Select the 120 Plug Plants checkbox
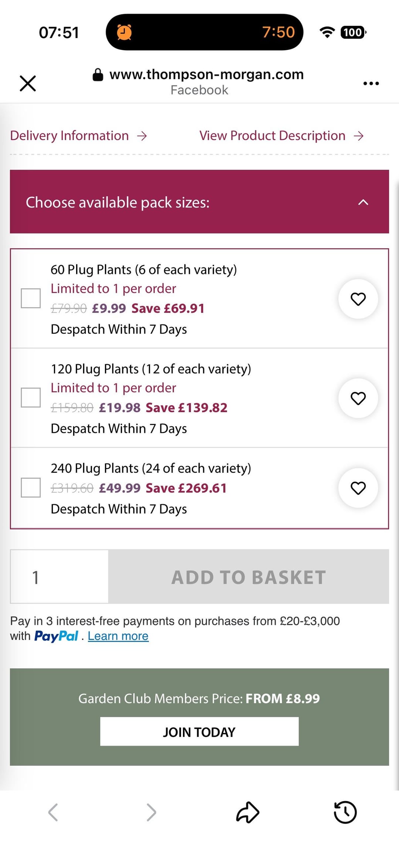The height and width of the screenshot is (868, 399). point(31,397)
